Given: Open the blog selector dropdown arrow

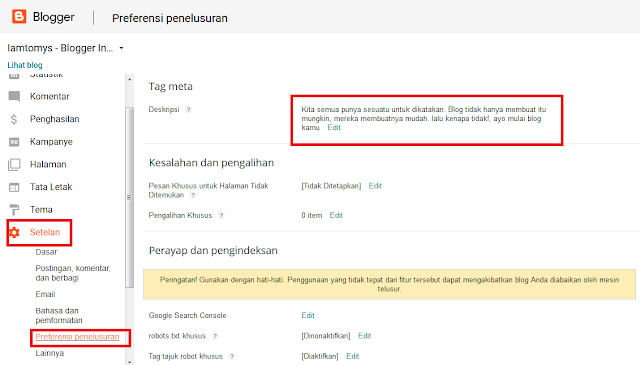Looking at the screenshot, I should (121, 48).
